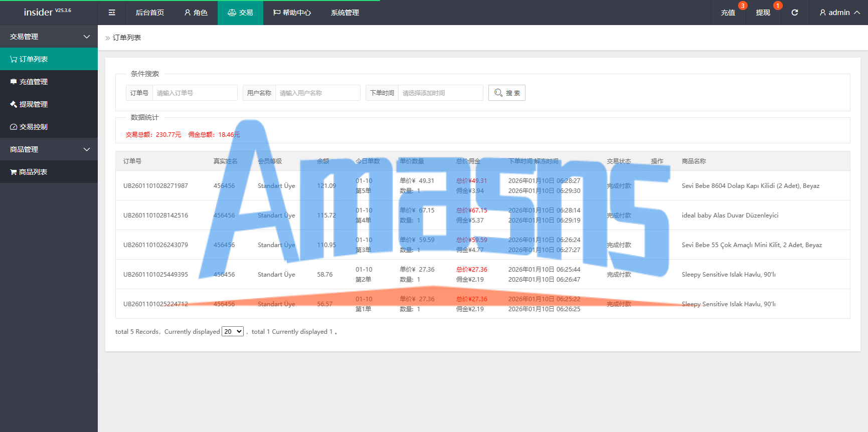
Task: Open the 下单时间 date picker field
Action: (x=440, y=93)
